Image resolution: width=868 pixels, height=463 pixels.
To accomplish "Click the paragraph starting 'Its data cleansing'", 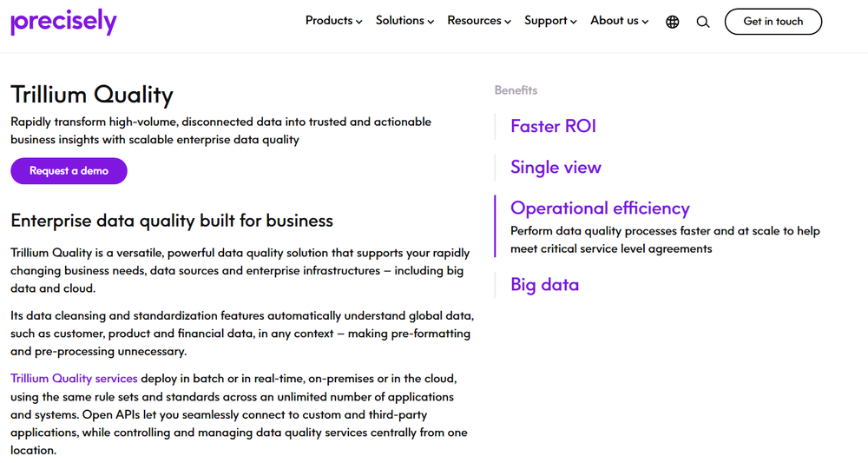I will (242, 334).
